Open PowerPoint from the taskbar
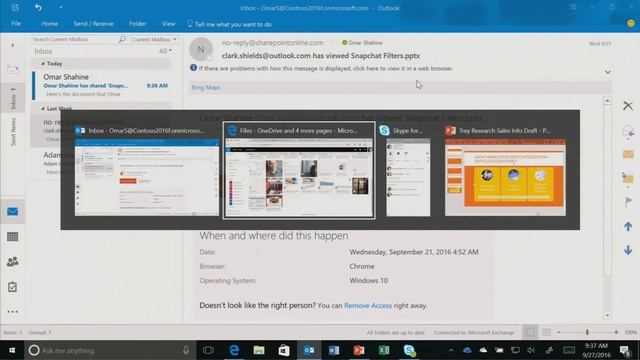This screenshot has height=360, width=640. pos(359,350)
